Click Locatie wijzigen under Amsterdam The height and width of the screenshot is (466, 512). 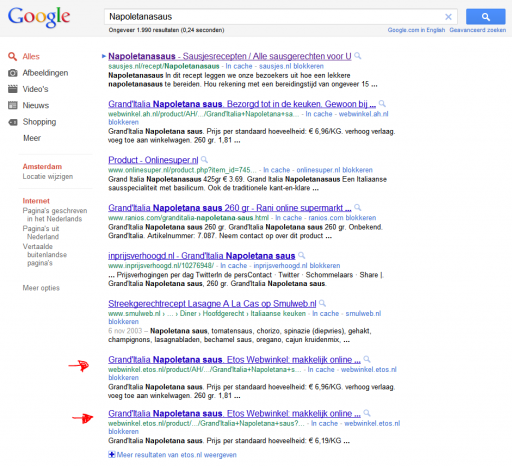[48, 176]
